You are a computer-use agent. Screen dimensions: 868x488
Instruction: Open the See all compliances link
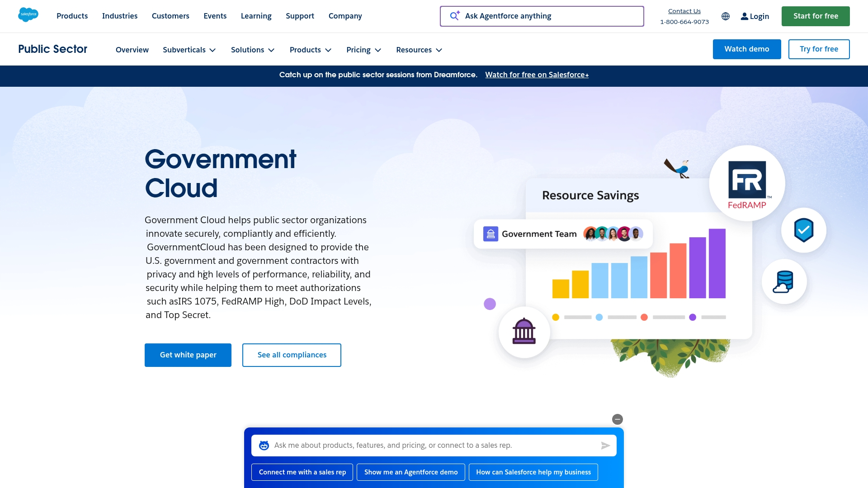click(x=292, y=355)
